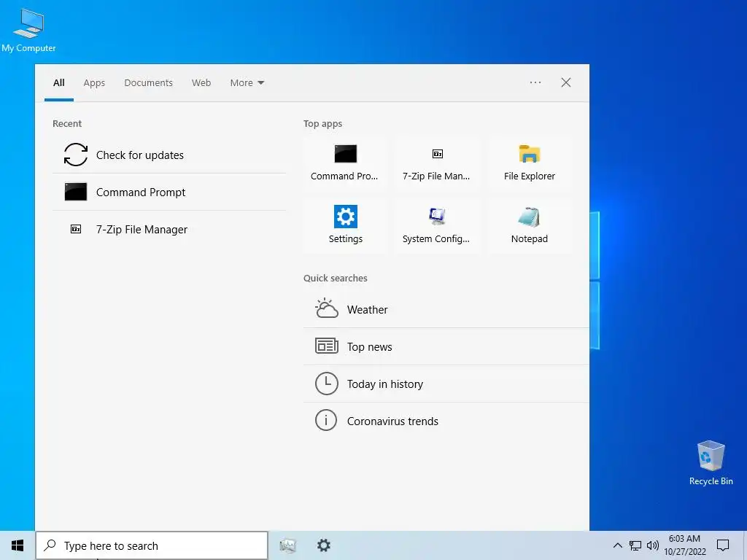Expand the More filter dropdown
747x560 pixels.
click(247, 83)
